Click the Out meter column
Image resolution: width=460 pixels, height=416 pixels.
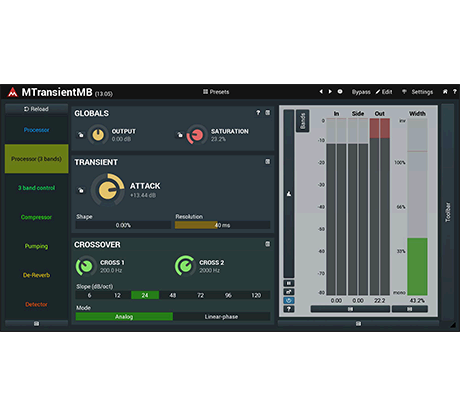[380, 207]
